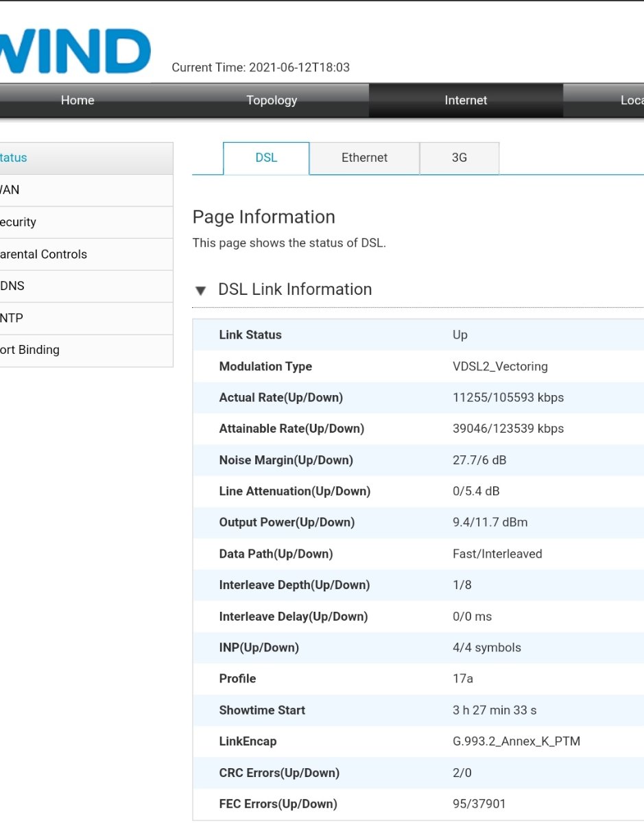The height and width of the screenshot is (823, 644).
Task: Click the Data Path(Up/Down) label
Action: coord(276,554)
